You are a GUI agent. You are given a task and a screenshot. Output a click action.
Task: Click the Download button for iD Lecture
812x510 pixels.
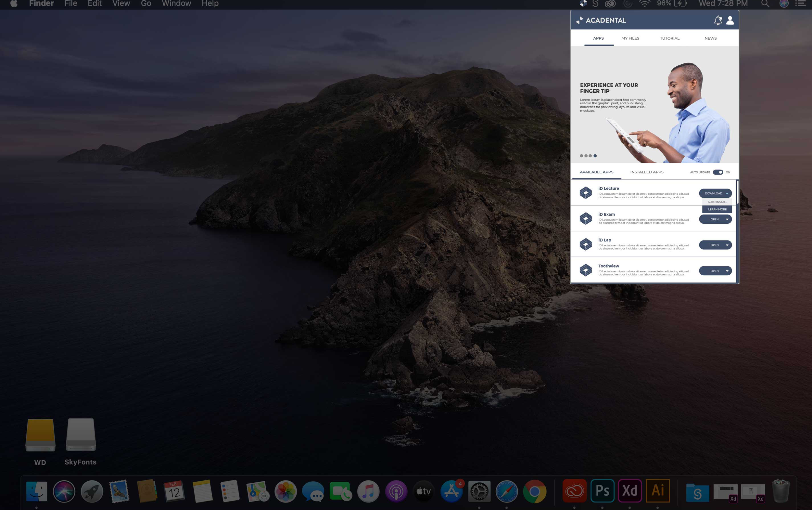[713, 193]
